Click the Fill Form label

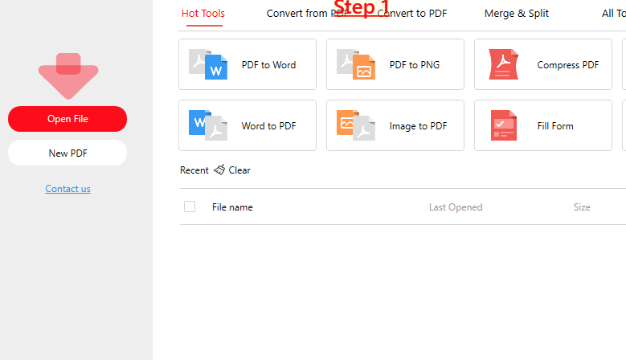click(x=555, y=126)
